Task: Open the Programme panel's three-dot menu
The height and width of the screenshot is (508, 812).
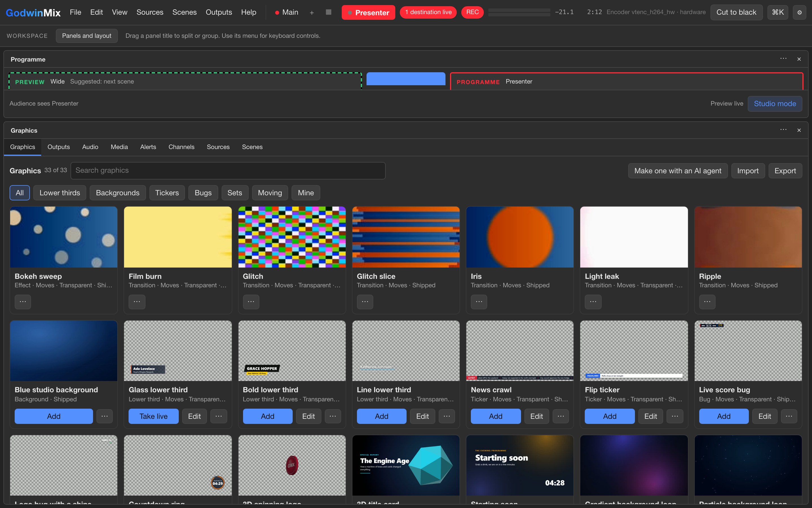Action: (x=783, y=59)
